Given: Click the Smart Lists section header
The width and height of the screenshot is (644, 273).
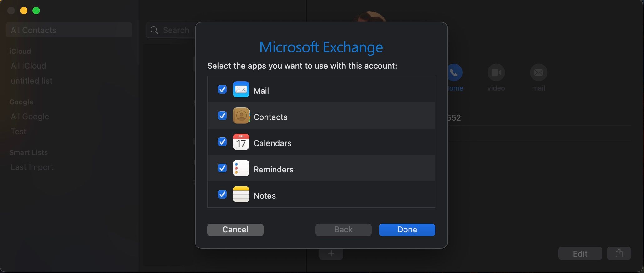Looking at the screenshot, I should (28, 152).
